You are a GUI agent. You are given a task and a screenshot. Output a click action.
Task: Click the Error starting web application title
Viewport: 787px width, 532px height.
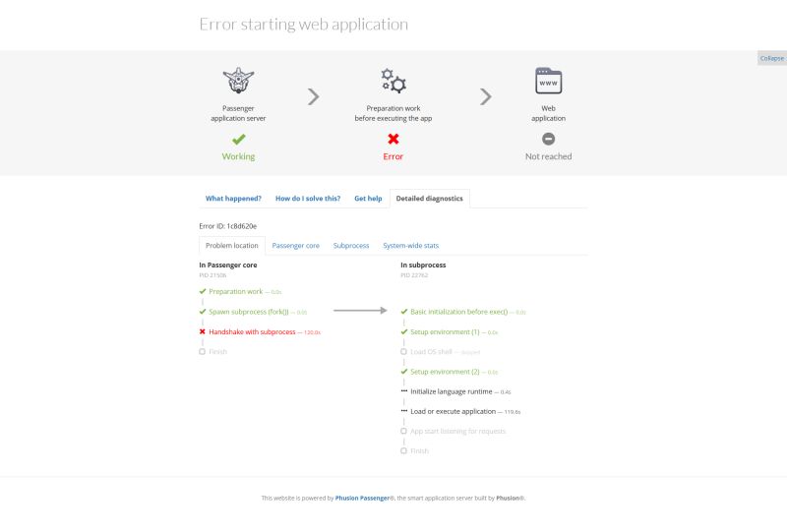click(x=304, y=24)
